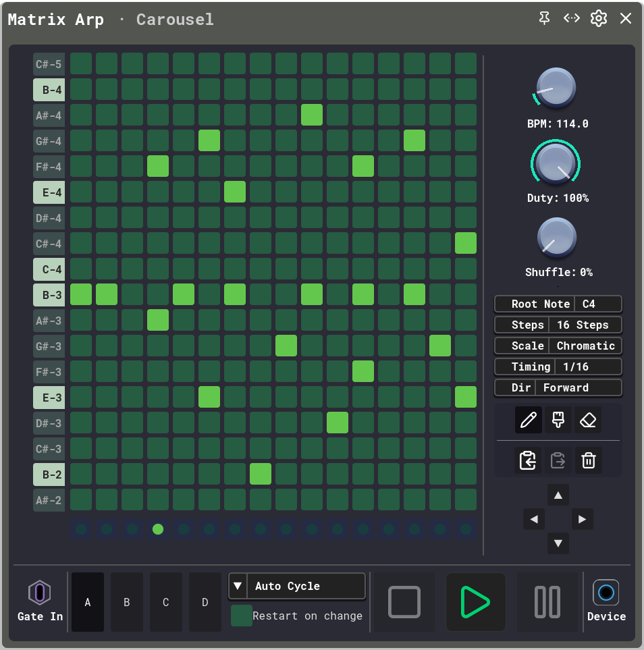Open the Steps 16 Steps dropdown
Image resolution: width=644 pixels, height=650 pixels.
coord(558,325)
